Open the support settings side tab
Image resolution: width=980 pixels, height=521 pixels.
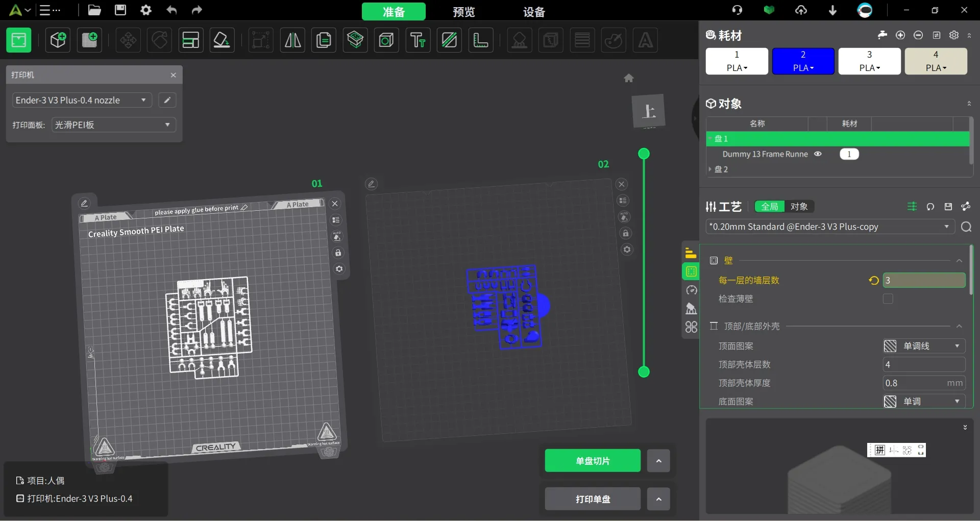pyautogui.click(x=691, y=308)
